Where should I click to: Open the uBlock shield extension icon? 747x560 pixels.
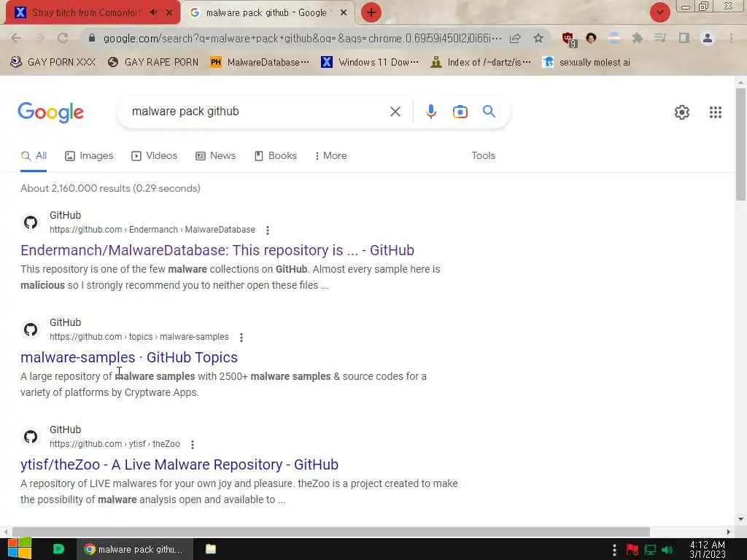pyautogui.click(x=569, y=39)
